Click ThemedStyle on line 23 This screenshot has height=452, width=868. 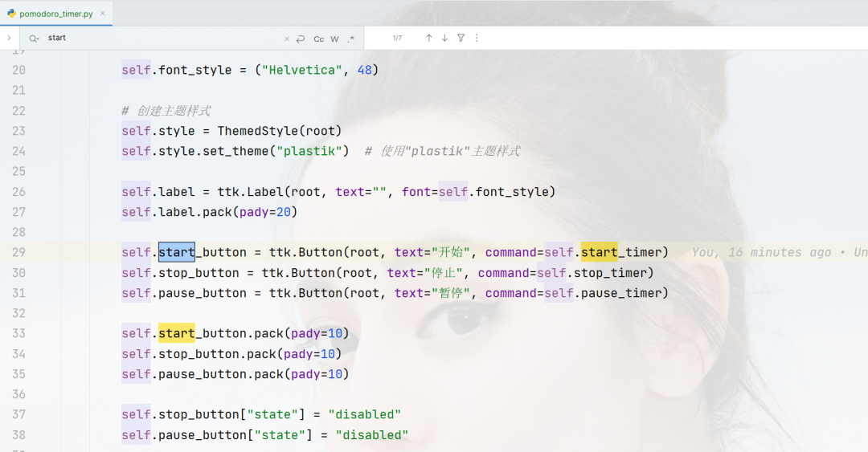tap(257, 131)
